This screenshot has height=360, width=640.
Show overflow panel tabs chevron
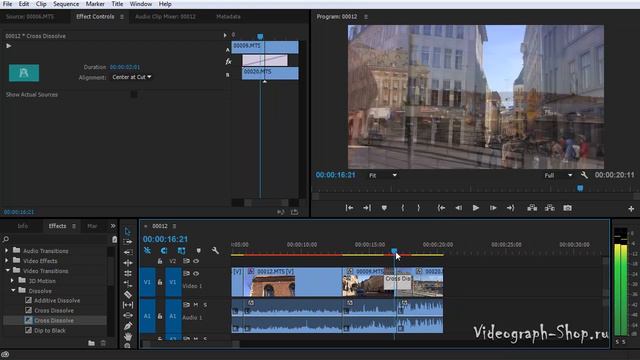click(x=113, y=226)
